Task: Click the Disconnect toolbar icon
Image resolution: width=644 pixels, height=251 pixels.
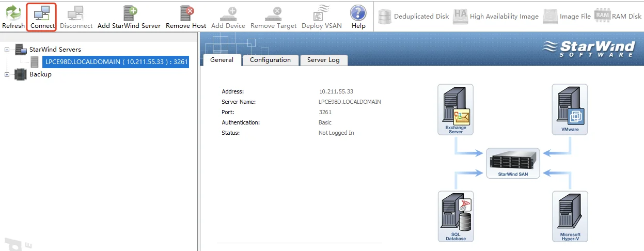Action: pos(76,17)
